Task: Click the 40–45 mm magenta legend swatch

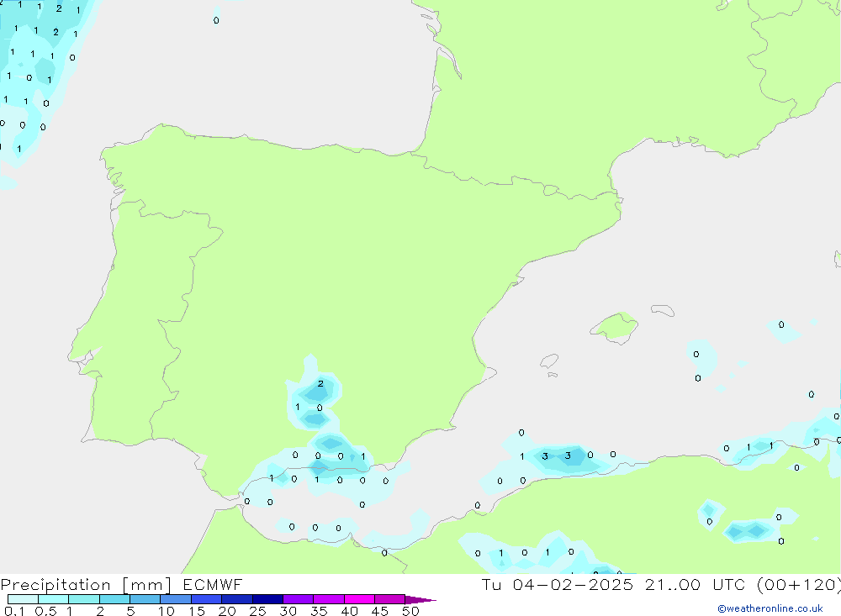Action: [359, 599]
